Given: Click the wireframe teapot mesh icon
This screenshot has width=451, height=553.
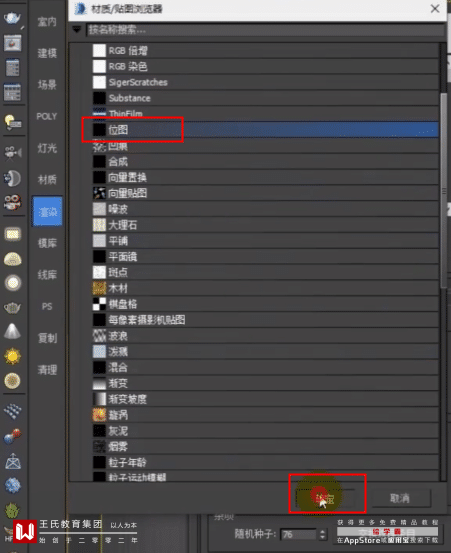Looking at the screenshot, I should [12, 308].
